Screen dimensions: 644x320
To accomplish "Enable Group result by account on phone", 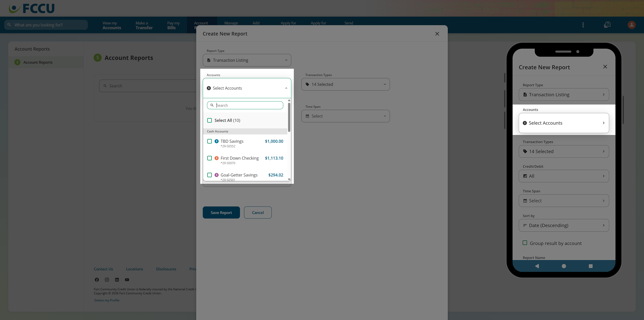I will point(525,243).
